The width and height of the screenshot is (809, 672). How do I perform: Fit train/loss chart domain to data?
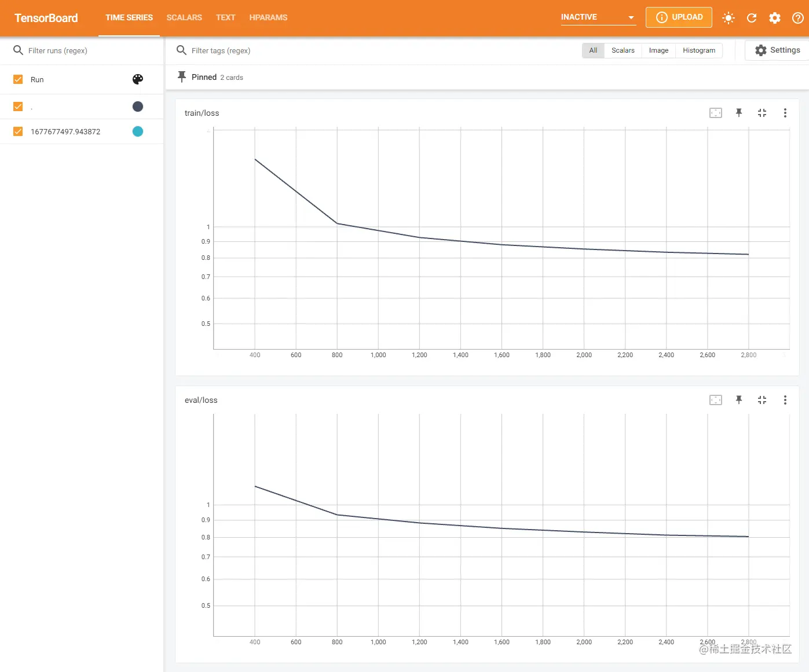point(716,113)
